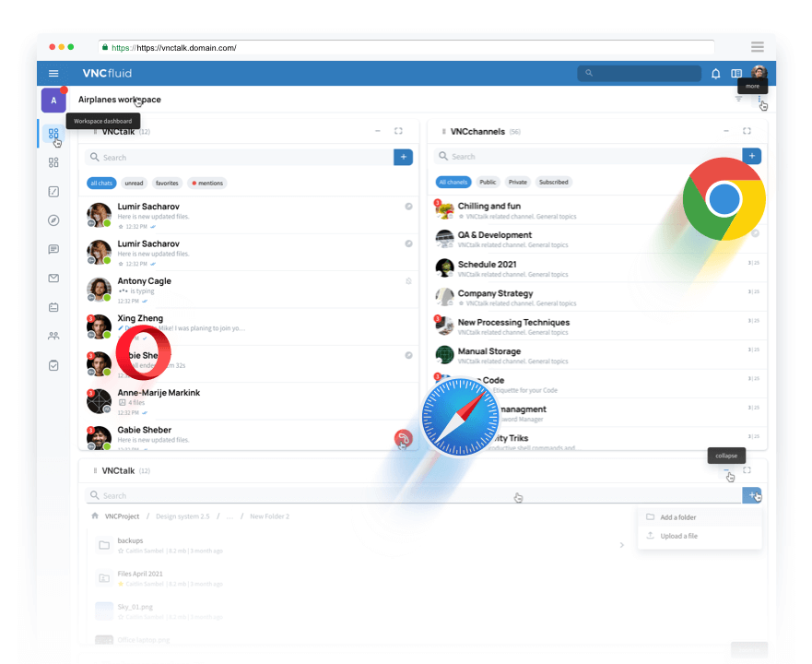Open the pencil-in-square notes icon in the sidebar

(x=53, y=192)
